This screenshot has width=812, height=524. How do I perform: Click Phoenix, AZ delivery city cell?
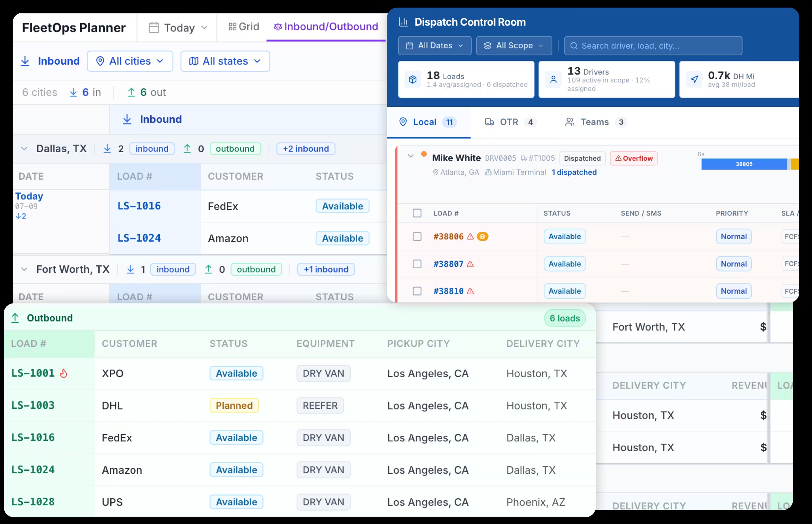[x=536, y=502]
